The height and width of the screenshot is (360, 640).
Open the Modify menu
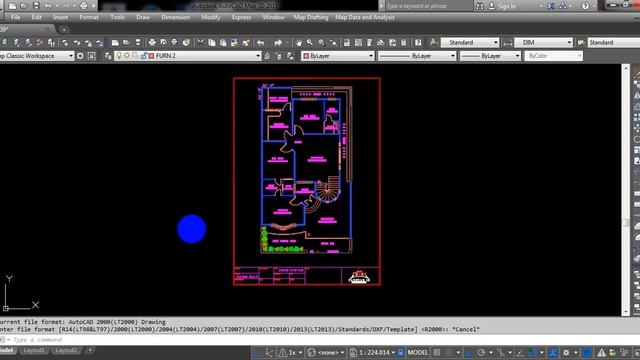(211, 17)
